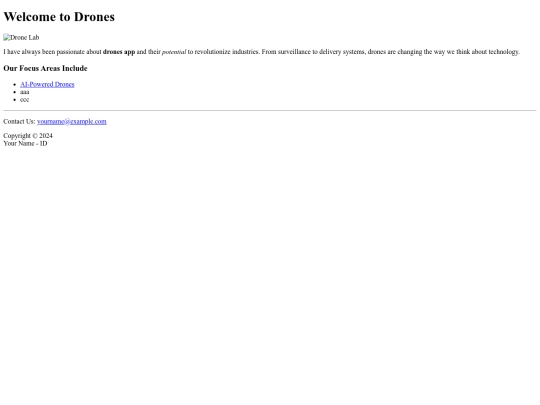Click the Welcome to Drones heading
540x405 pixels.
pyautogui.click(x=59, y=17)
